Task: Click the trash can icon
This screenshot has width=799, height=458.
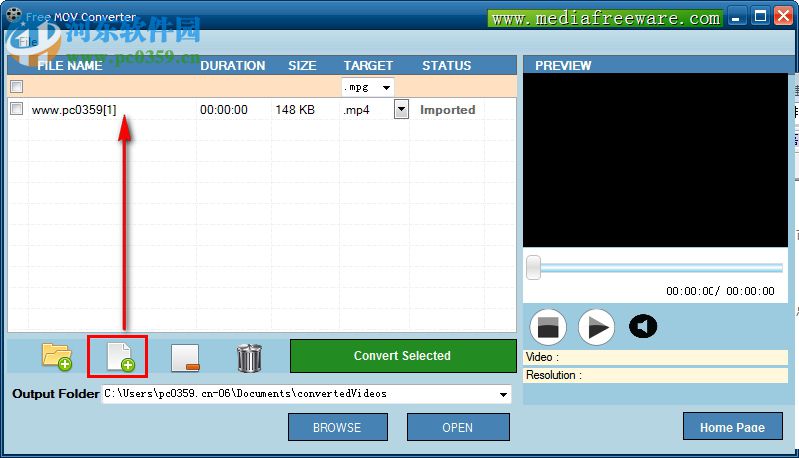Action: point(249,358)
